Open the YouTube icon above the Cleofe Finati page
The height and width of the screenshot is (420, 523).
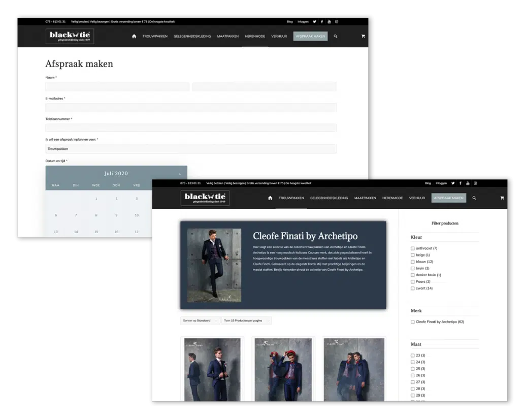click(x=468, y=183)
